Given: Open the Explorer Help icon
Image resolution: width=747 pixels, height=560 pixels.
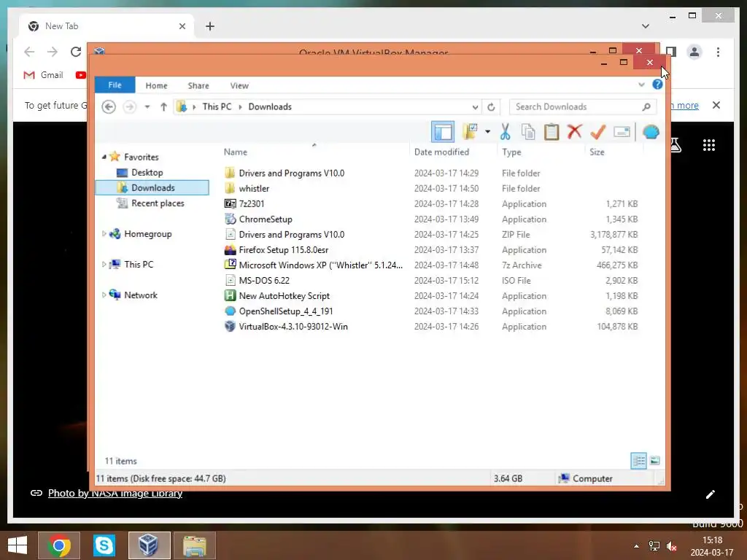Looking at the screenshot, I should pyautogui.click(x=657, y=85).
